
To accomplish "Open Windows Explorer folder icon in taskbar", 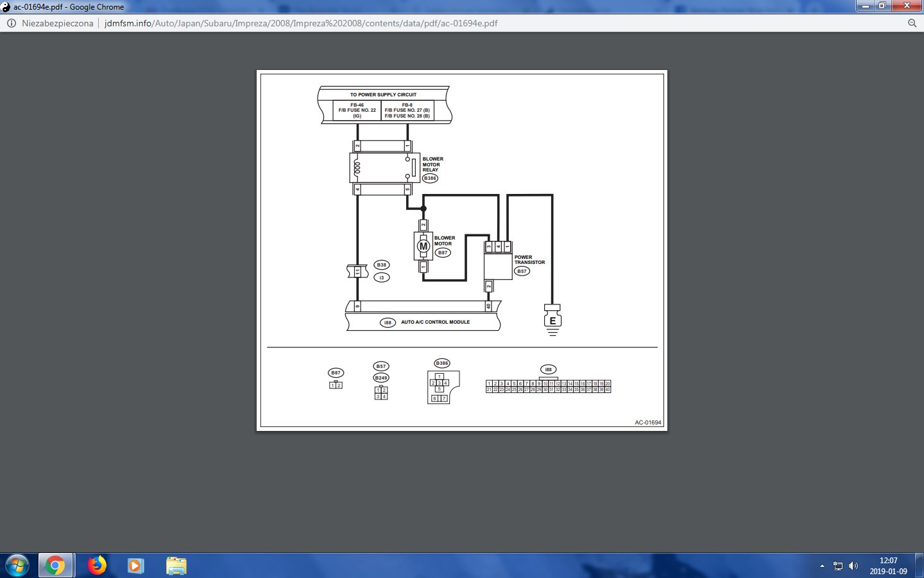I will (x=176, y=566).
